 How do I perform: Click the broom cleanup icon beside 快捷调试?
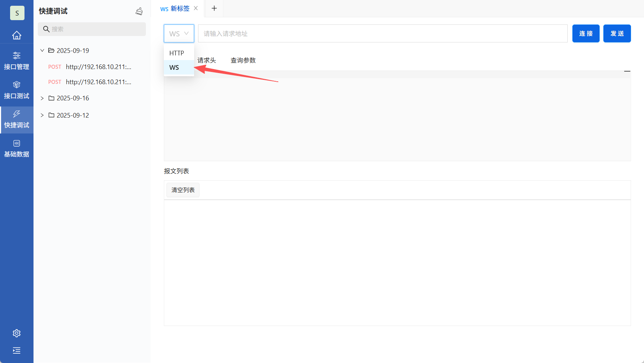(x=139, y=11)
